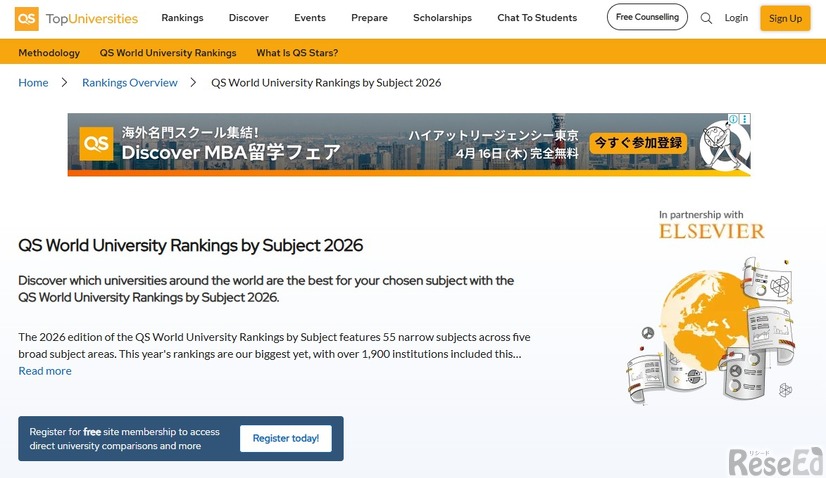Click current breadcrumb QS World University Rankings by Subject 2026
The width and height of the screenshot is (826, 478).
tap(326, 83)
